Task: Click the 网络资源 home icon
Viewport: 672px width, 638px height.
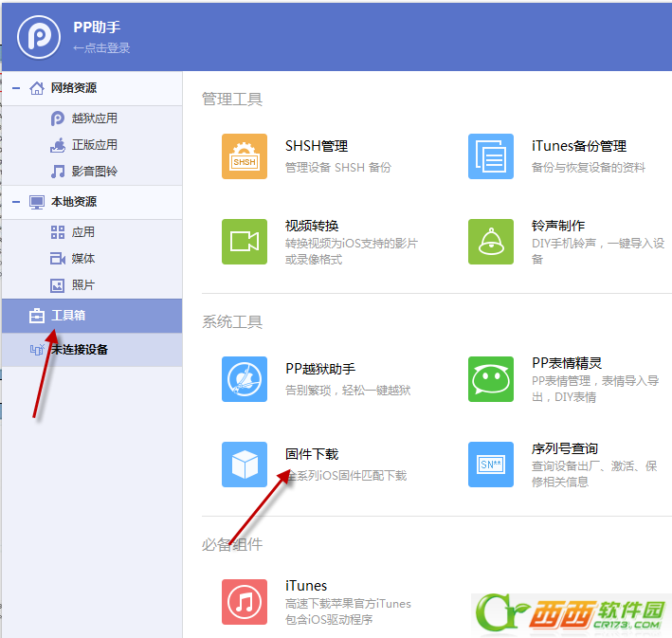Action: [x=37, y=88]
